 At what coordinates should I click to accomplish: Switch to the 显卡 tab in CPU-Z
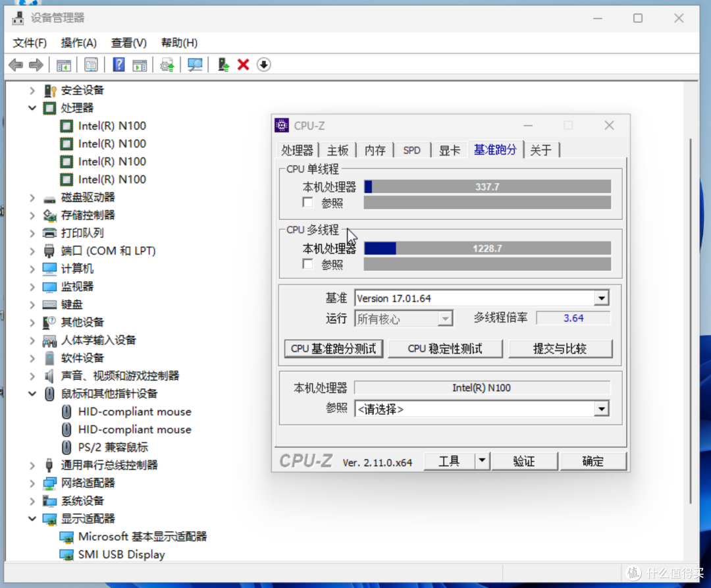click(450, 151)
